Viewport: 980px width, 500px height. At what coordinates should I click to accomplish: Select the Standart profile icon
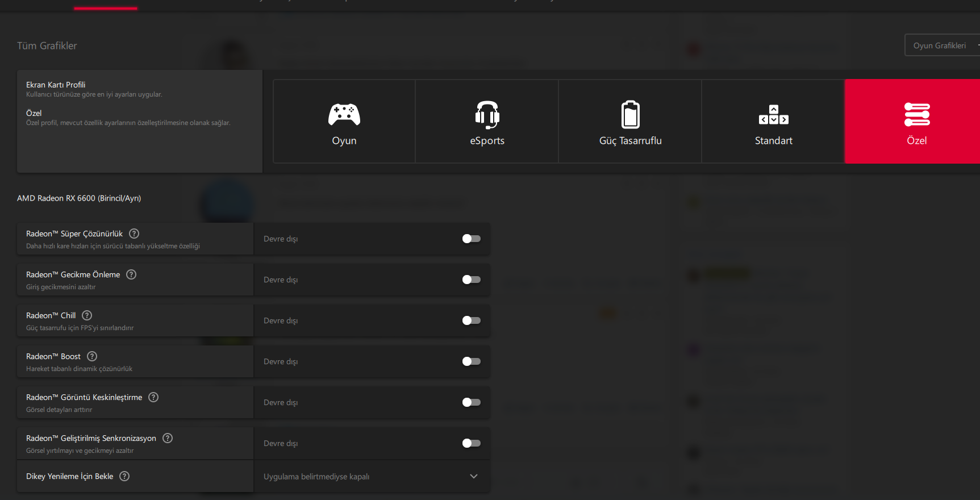pos(774,114)
